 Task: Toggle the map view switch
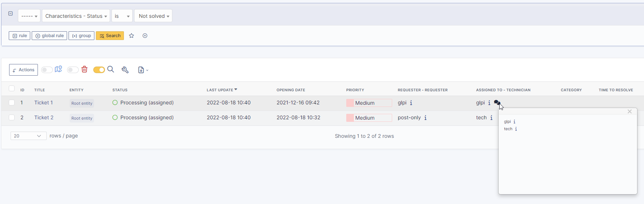(x=47, y=70)
